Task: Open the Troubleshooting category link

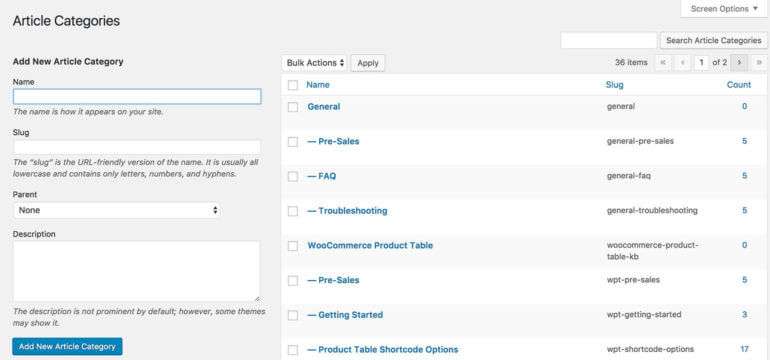Action: (347, 211)
